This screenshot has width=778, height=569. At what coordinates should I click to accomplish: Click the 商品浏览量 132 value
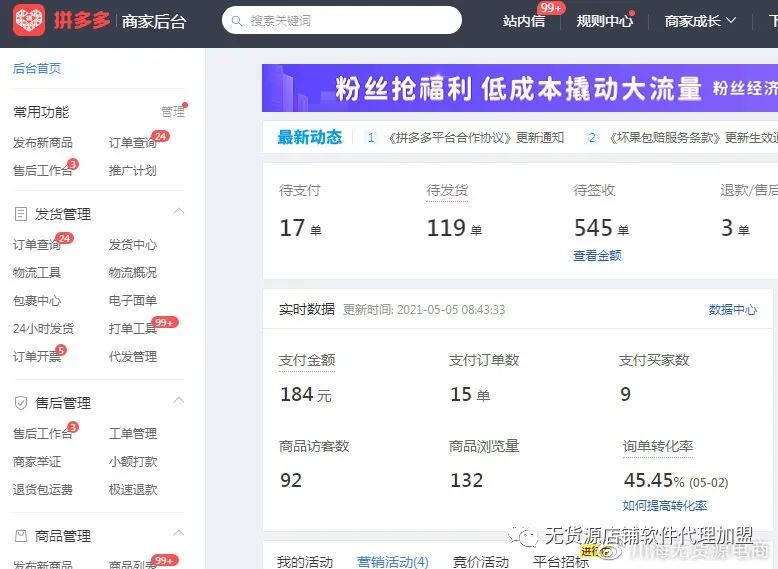pyautogui.click(x=466, y=480)
